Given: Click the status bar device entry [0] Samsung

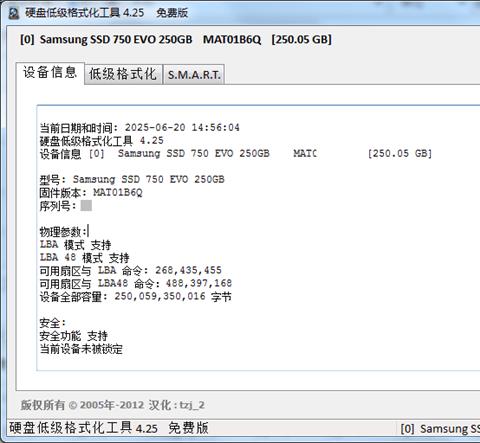Looking at the screenshot, I should [440, 428].
